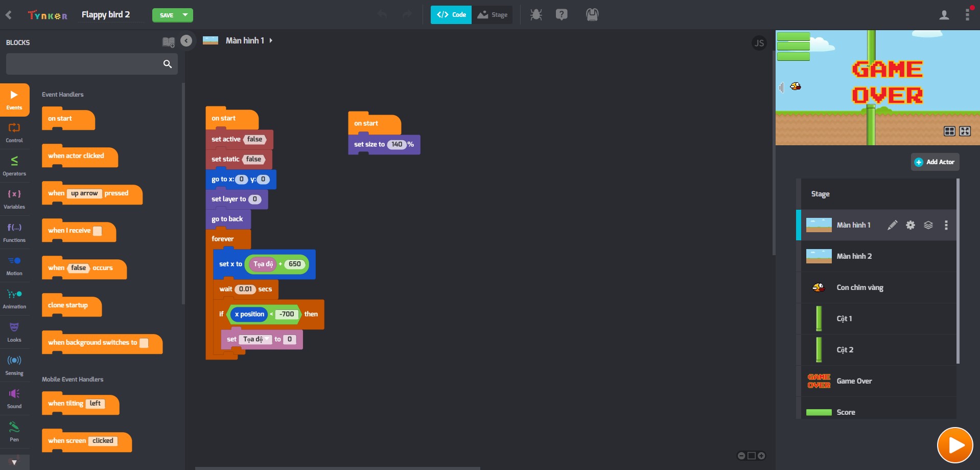Edit Màn hình 1 with the pencil icon
Image resolution: width=980 pixels, height=470 pixels.
click(x=892, y=225)
